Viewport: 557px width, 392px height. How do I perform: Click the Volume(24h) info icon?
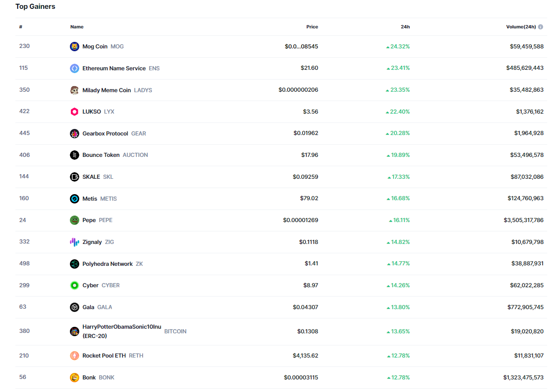(x=541, y=27)
